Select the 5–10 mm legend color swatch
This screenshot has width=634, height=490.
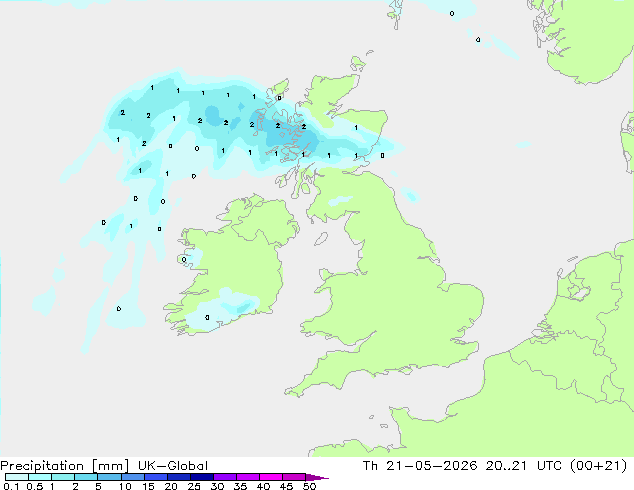click(x=109, y=477)
